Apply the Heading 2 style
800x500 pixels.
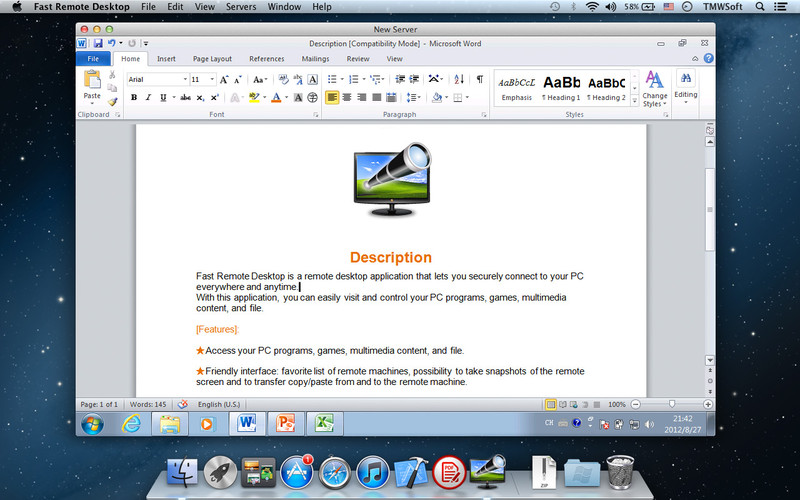(x=606, y=87)
